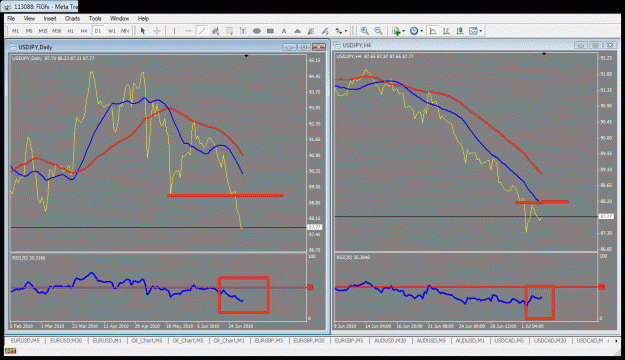
Task: Expand the templates dropdown arrow
Action: (481, 31)
